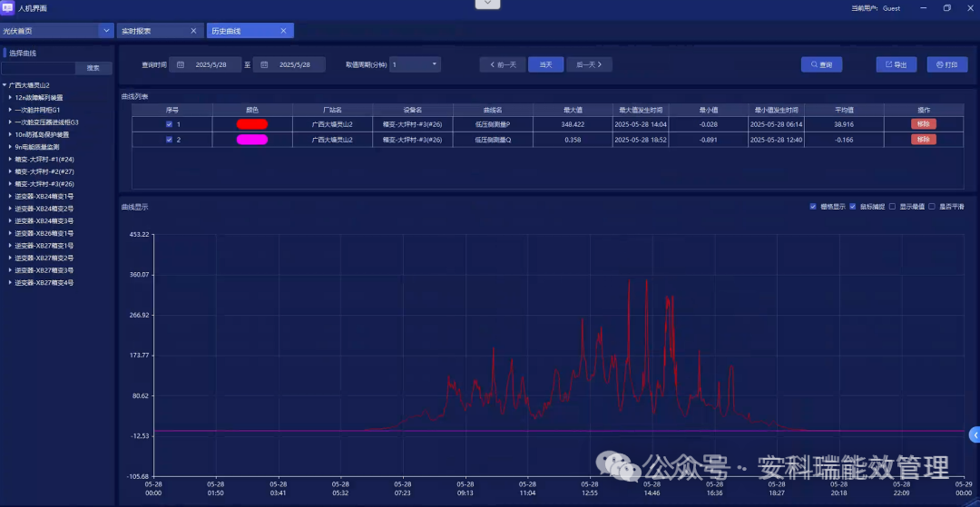980x507 pixels.
Task: Click the 打印 button
Action: click(946, 65)
